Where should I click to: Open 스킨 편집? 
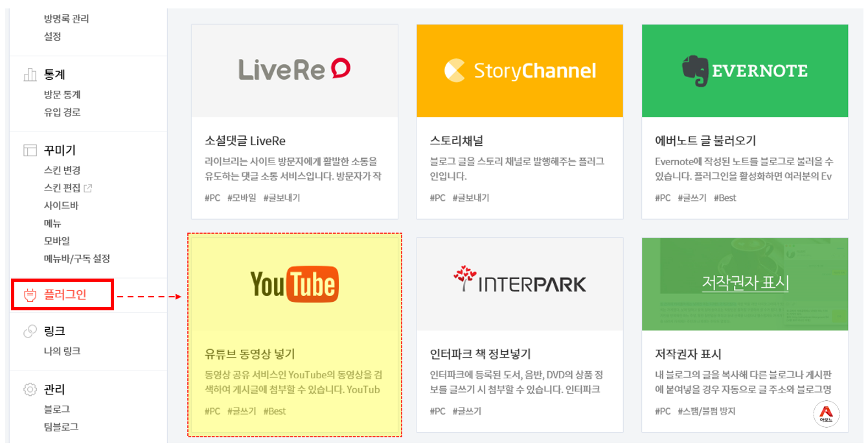[62, 188]
